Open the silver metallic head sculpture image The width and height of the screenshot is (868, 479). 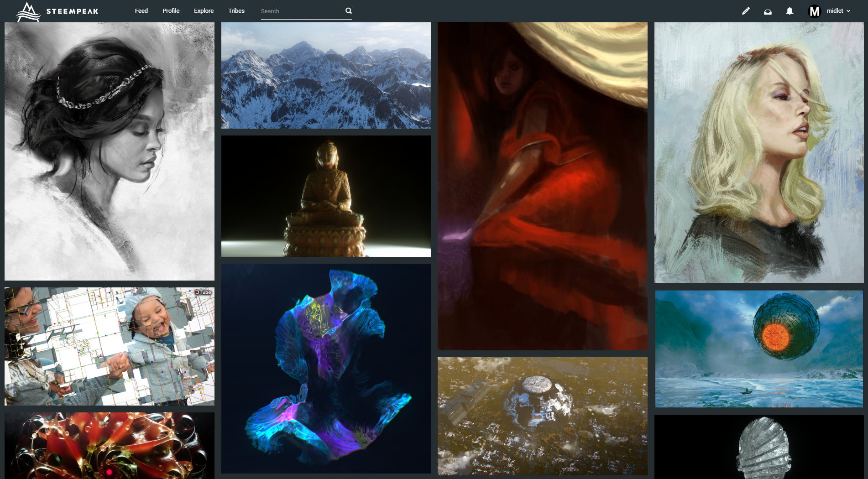click(759, 447)
